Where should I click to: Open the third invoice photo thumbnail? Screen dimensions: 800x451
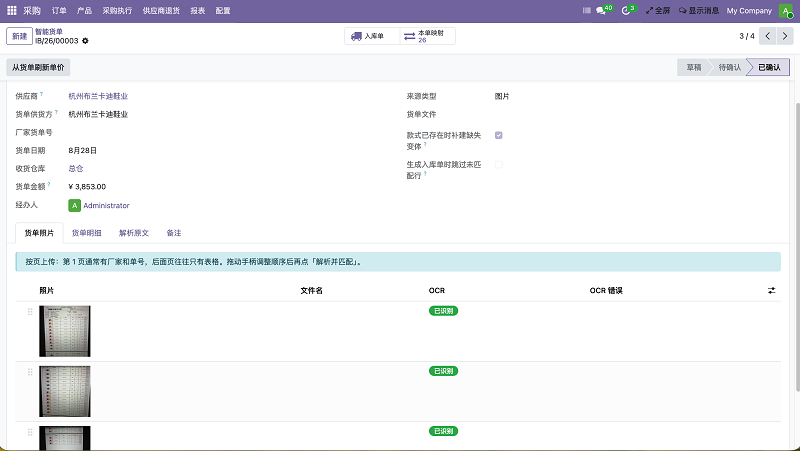point(65,438)
